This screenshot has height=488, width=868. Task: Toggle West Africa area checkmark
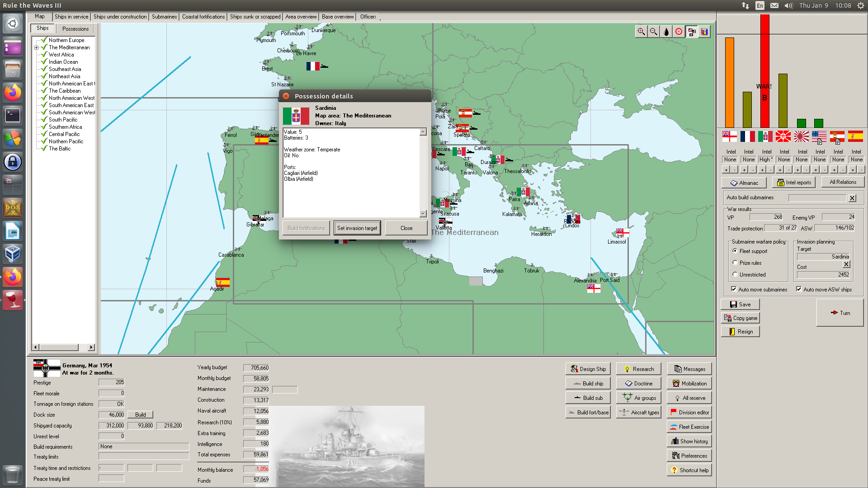coord(44,54)
